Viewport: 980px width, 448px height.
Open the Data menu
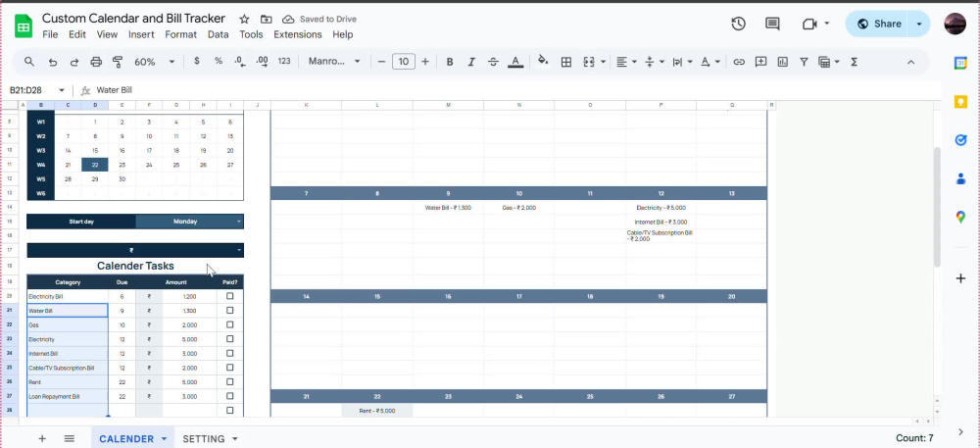[219, 35]
